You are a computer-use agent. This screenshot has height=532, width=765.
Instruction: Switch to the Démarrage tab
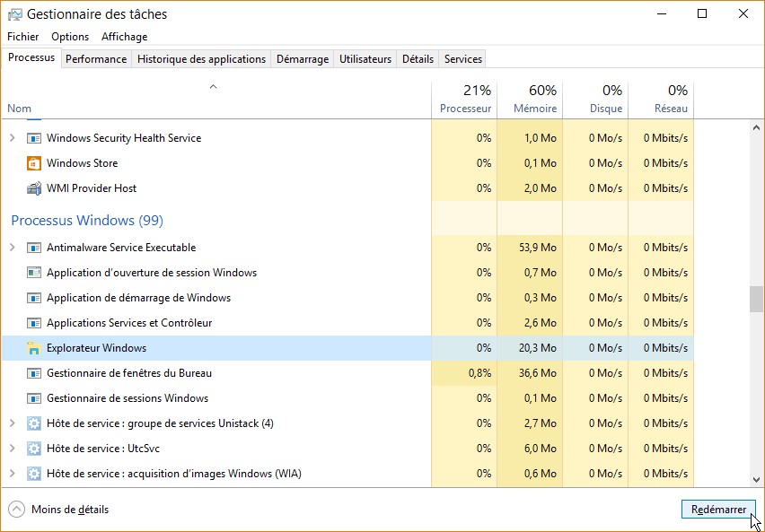pyautogui.click(x=302, y=59)
